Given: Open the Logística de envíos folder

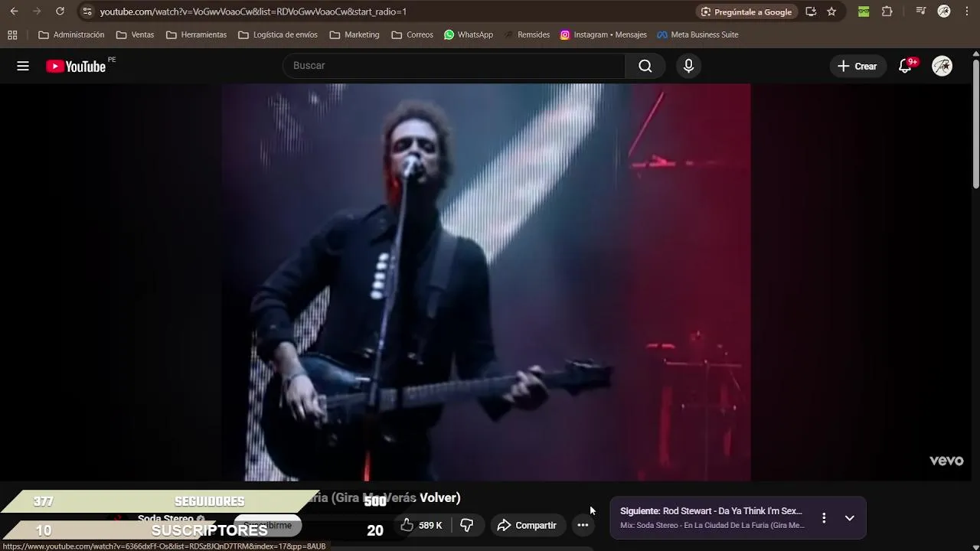Looking at the screenshot, I should tap(278, 34).
